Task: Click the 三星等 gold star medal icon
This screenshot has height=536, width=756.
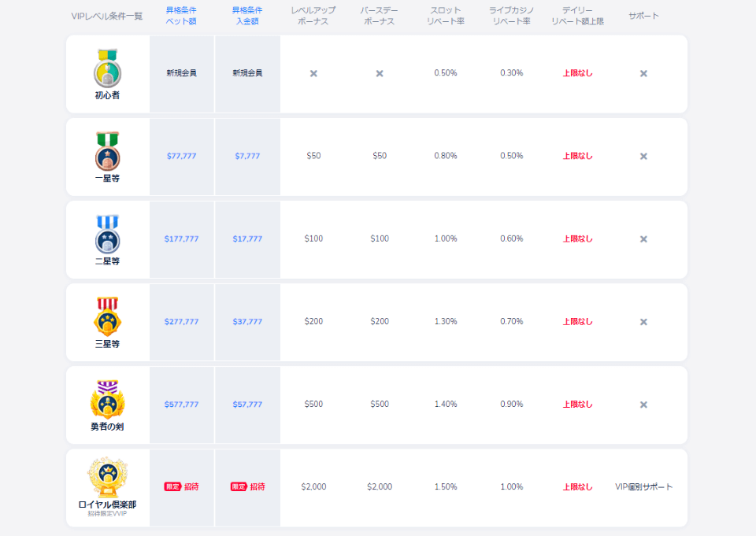Action: (x=107, y=316)
